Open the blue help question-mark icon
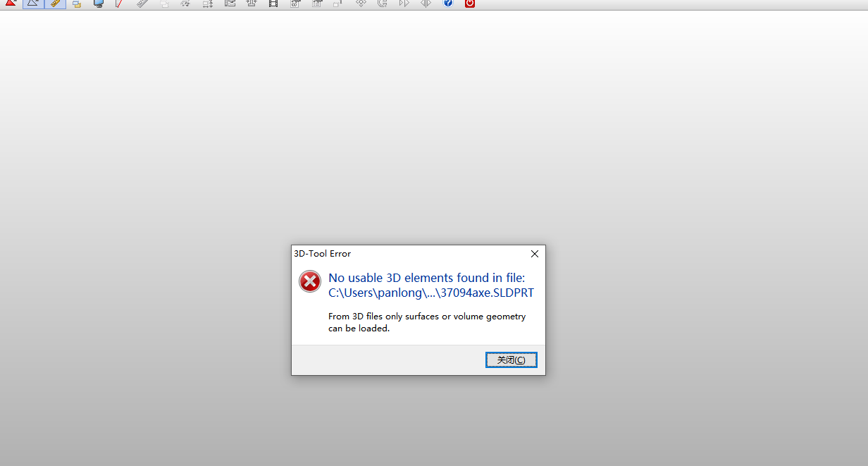This screenshot has height=466, width=868. tap(448, 4)
